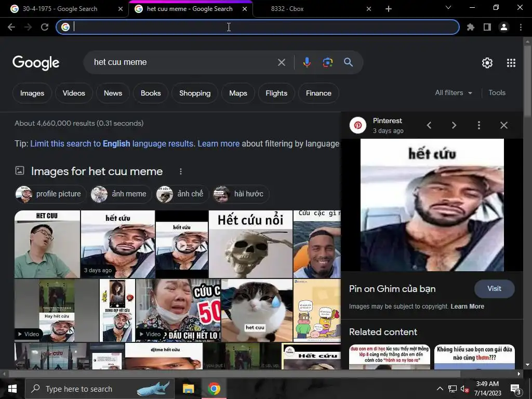Show hidden system tray icons
Screen dimensions: 532x399
[440, 389]
